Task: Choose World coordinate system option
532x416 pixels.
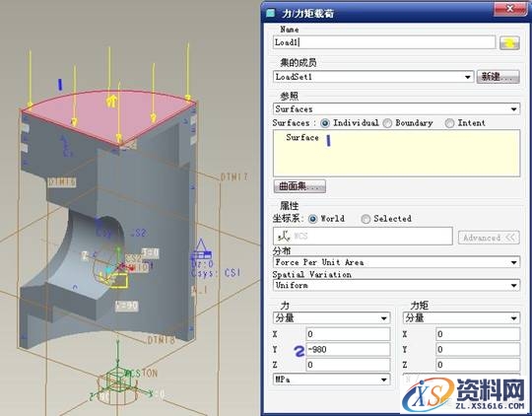Action: (x=312, y=219)
